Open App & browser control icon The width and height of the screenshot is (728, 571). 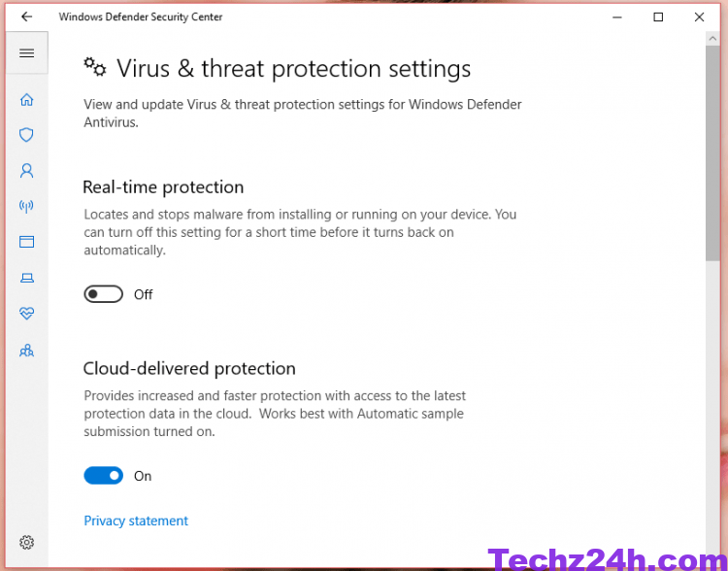(26, 242)
